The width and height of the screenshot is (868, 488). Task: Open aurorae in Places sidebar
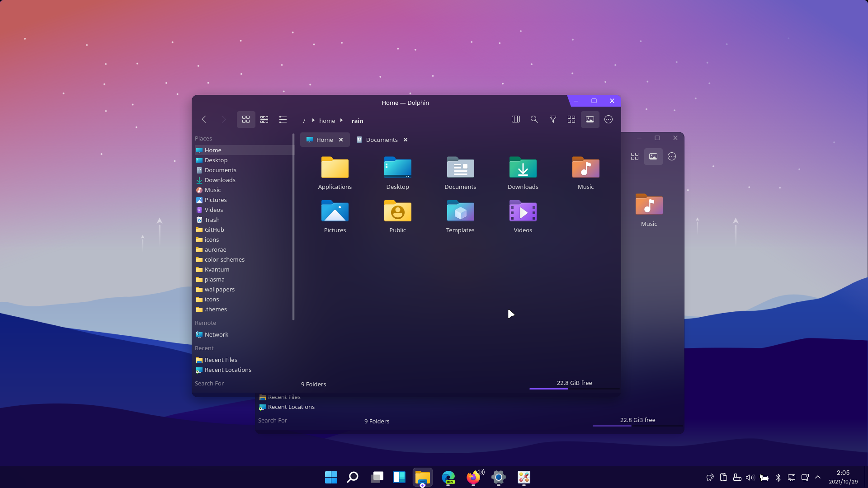(x=244, y=249)
